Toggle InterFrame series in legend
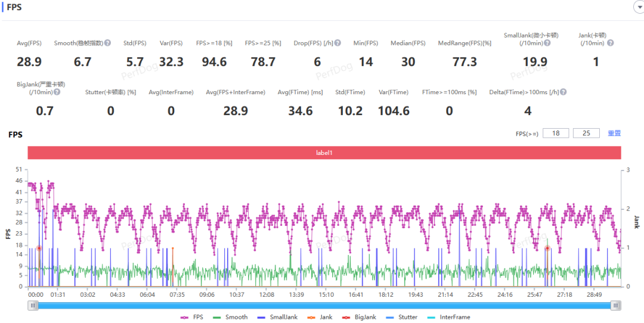 448,317
